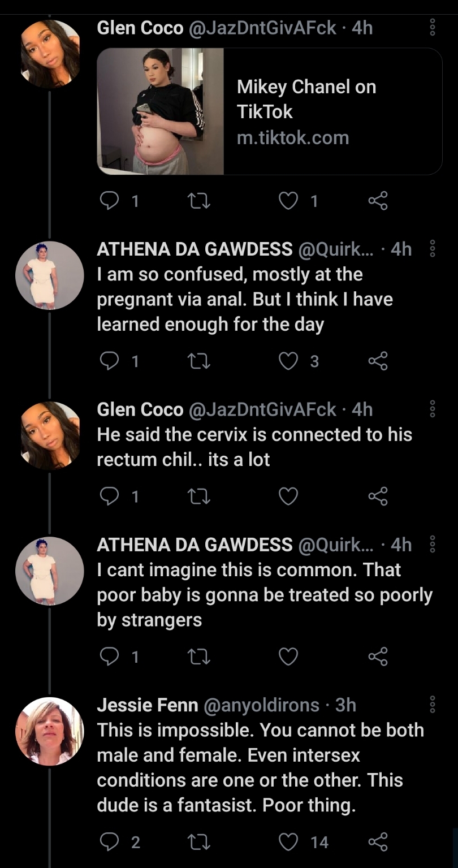This screenshot has height=868, width=458.
Task: Like Athena's 'I am so confused' tweet
Action: pos(289,361)
